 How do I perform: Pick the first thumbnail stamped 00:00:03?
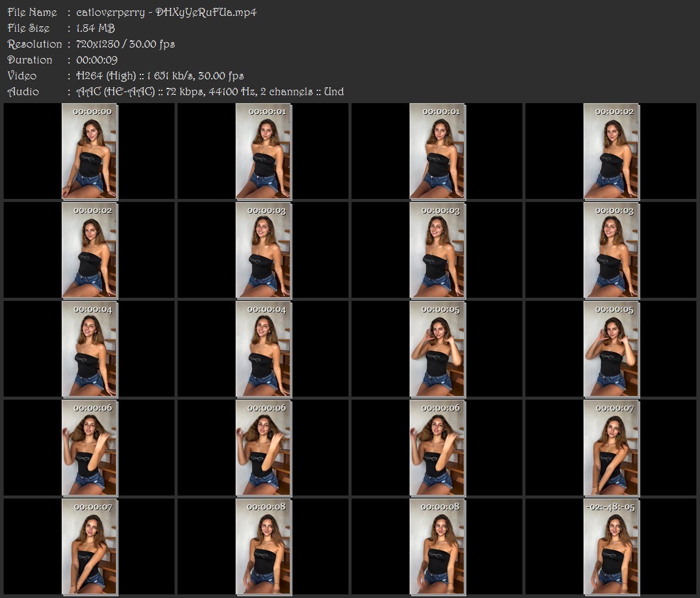(x=264, y=250)
